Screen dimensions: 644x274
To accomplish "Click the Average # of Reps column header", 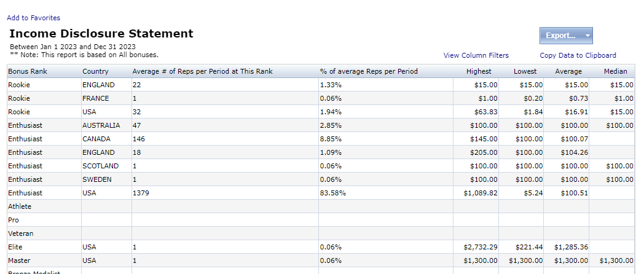I will pyautogui.click(x=202, y=71).
